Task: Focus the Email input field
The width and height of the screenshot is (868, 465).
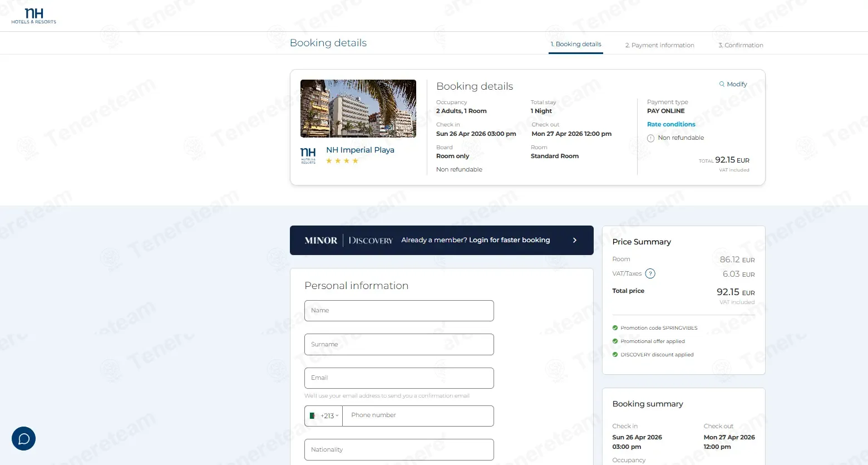Action: pos(399,378)
